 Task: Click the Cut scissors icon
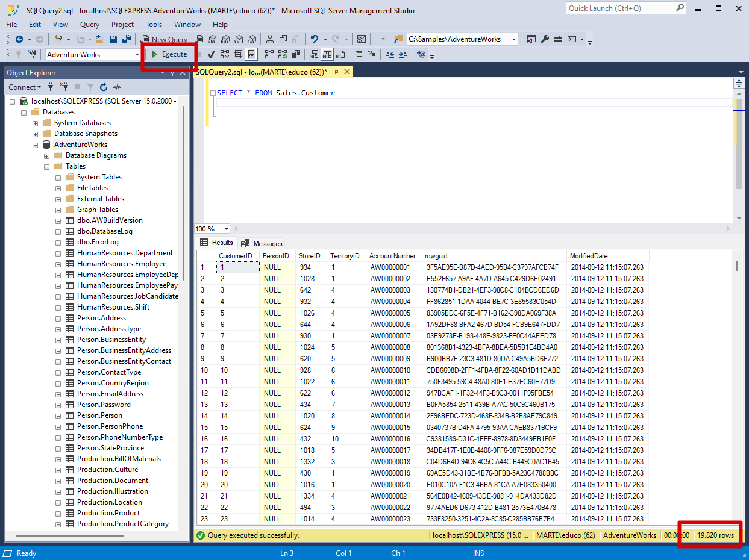269,39
